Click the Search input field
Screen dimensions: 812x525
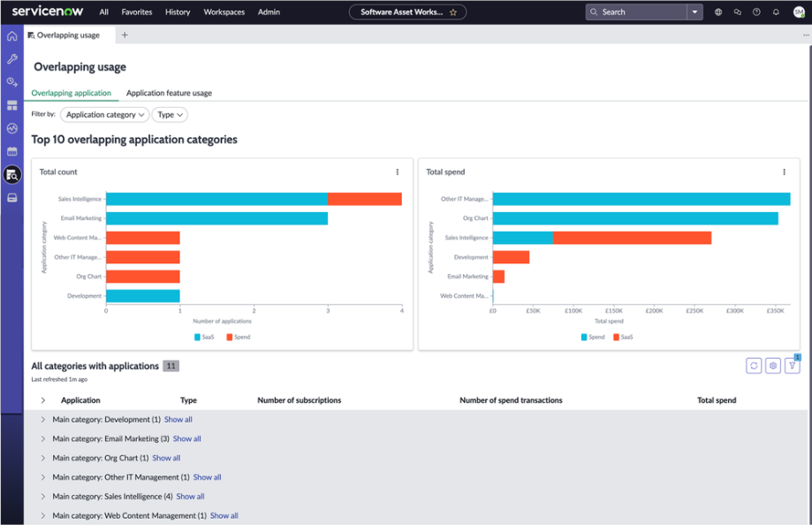pyautogui.click(x=636, y=11)
